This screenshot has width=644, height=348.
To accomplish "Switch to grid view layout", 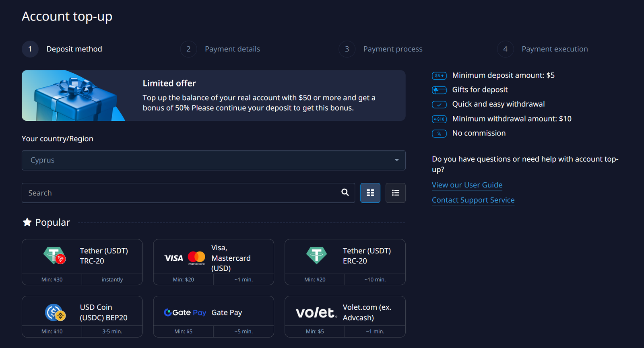I will coord(370,193).
